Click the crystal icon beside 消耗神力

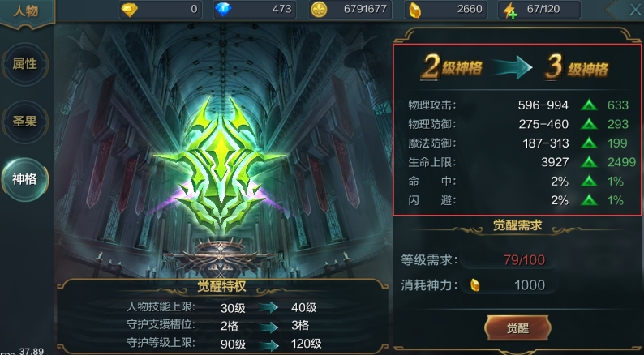point(474,284)
